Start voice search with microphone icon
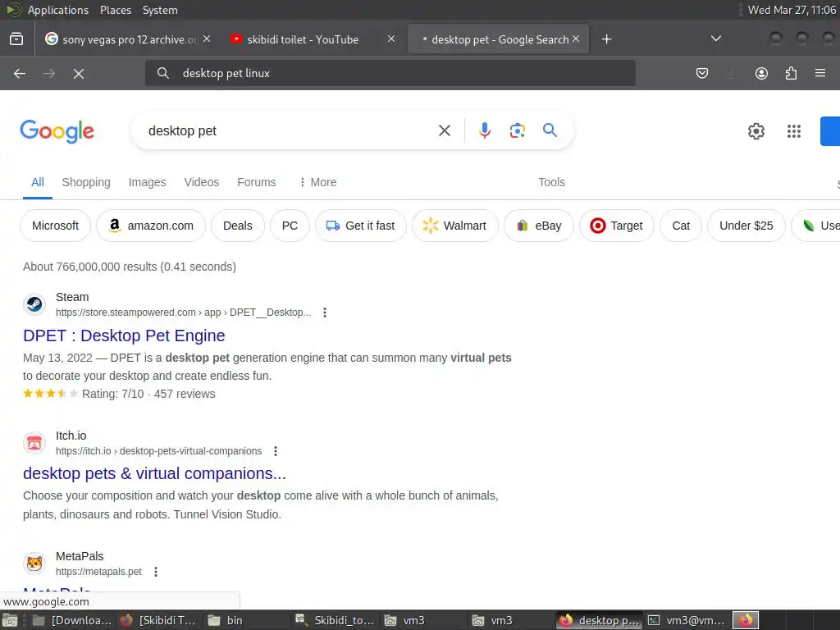The width and height of the screenshot is (840, 630). tap(484, 130)
